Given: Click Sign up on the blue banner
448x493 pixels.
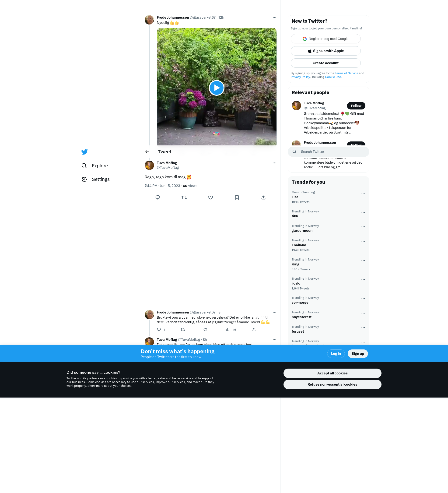Looking at the screenshot, I should 357,354.
